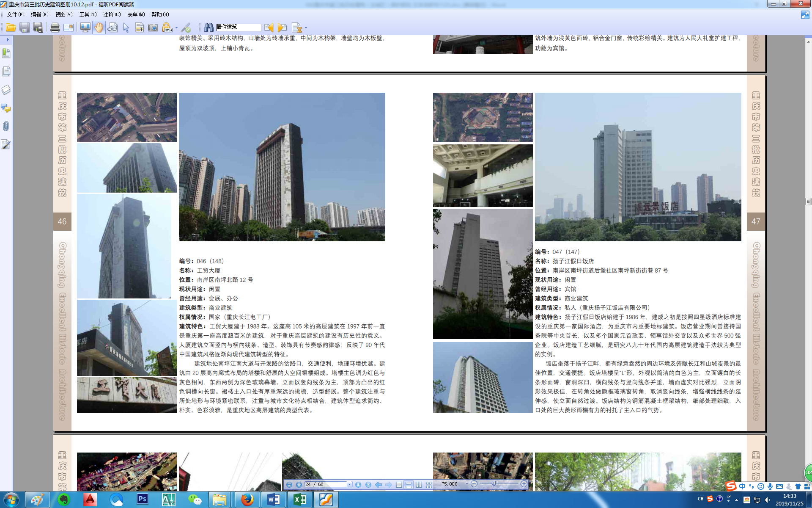Open WeChat from the taskbar
This screenshot has width=812, height=508.
195,500
